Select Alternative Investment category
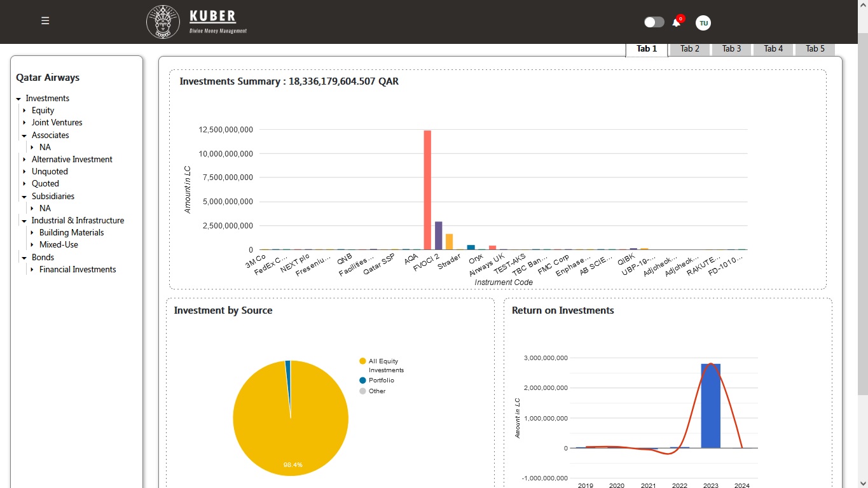Screen dimensions: 868x488 [x=72, y=160]
